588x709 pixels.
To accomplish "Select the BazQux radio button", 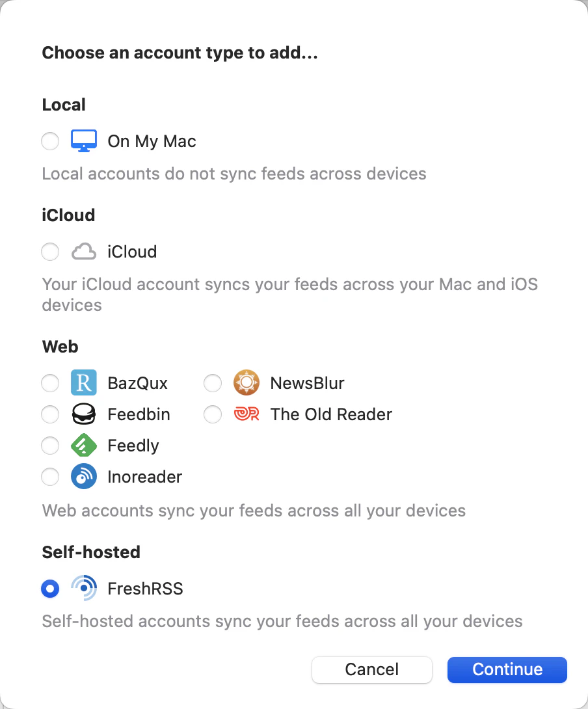I will tap(50, 383).
